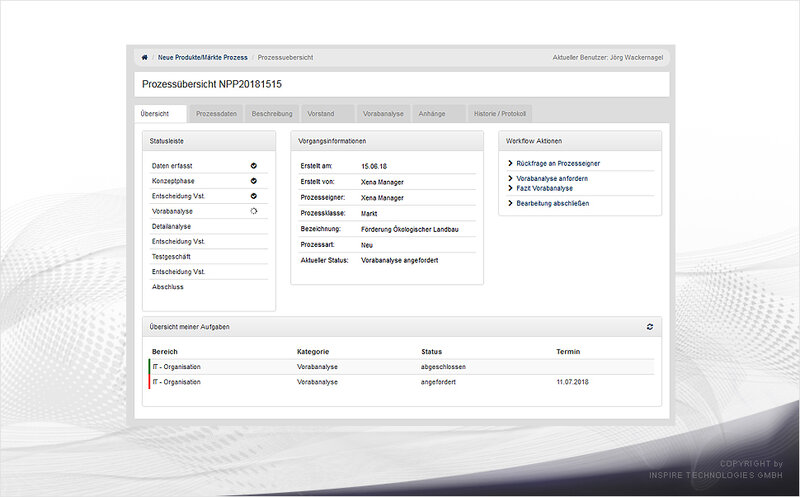Click the 11.07.2018 Termin cell
This screenshot has height=497, width=800.
(572, 382)
